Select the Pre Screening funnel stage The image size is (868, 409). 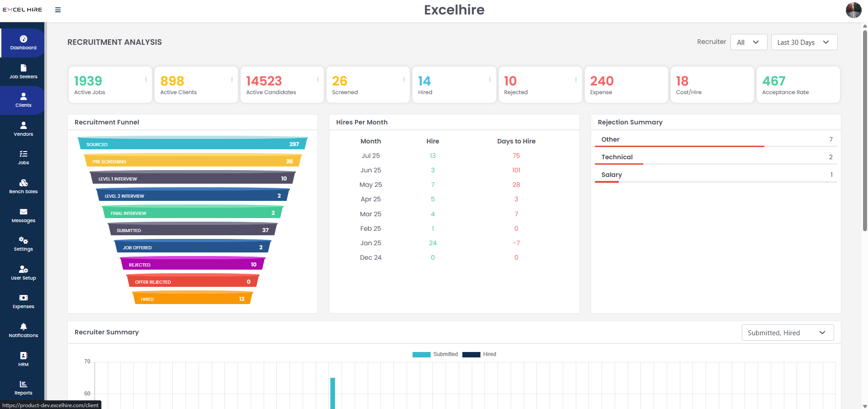pyautogui.click(x=193, y=161)
